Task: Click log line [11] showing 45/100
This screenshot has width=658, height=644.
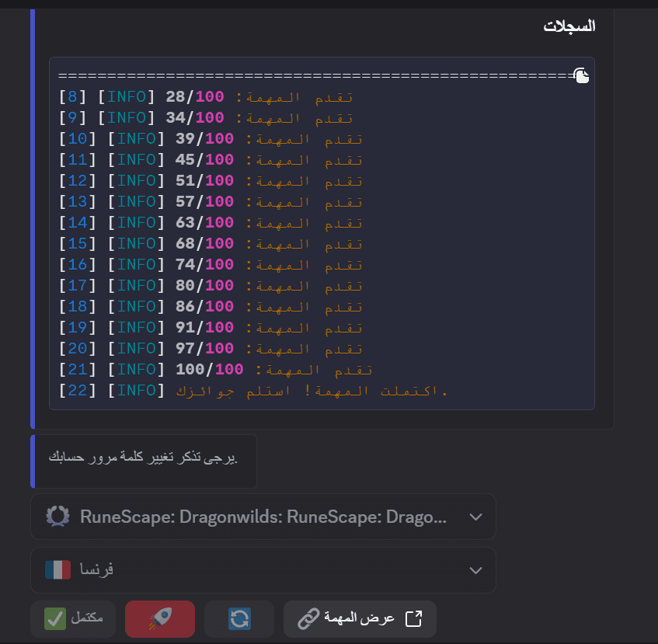Action: [x=211, y=160]
